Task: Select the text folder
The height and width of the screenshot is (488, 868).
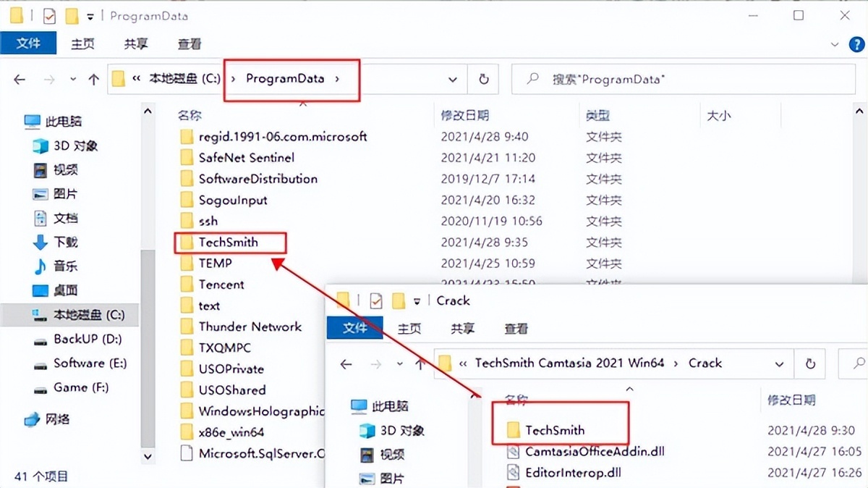Action: (x=200, y=306)
